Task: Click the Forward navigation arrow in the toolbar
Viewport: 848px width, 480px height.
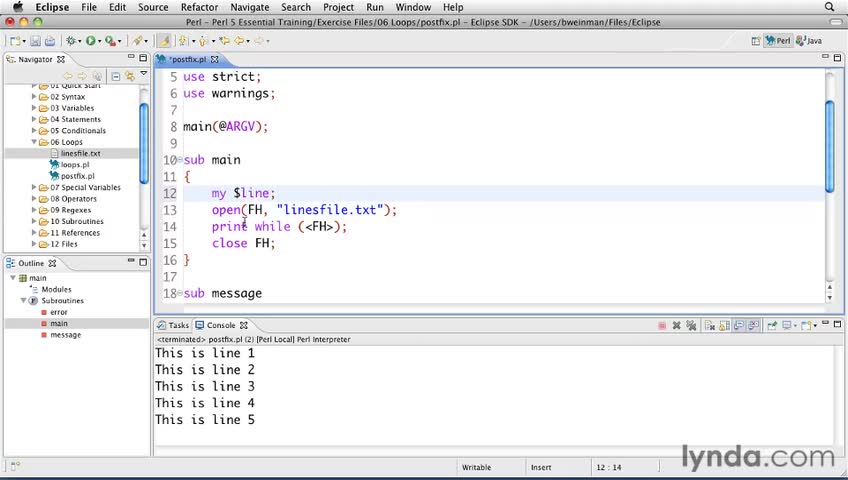Action: (x=259, y=41)
